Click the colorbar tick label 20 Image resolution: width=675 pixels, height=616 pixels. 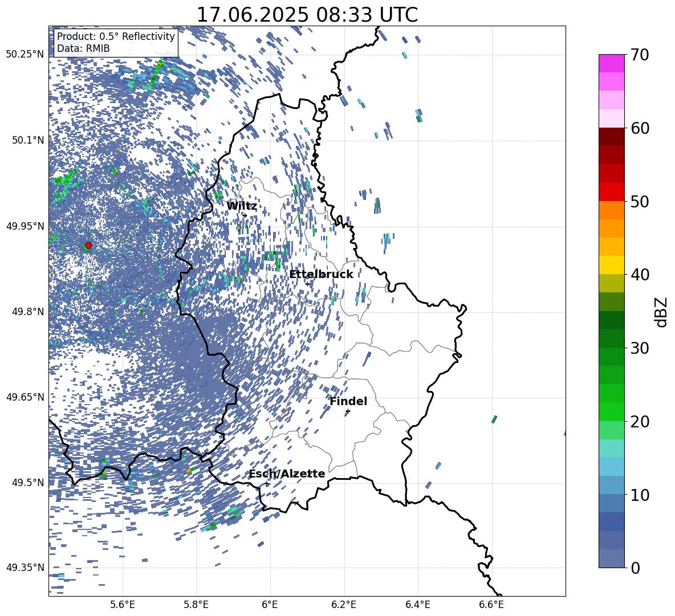coord(640,422)
